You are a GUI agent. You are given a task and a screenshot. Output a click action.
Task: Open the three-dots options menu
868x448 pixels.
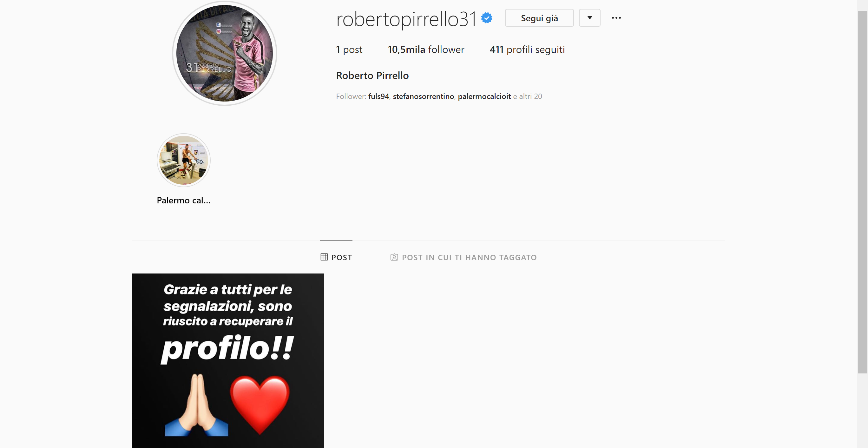point(616,18)
